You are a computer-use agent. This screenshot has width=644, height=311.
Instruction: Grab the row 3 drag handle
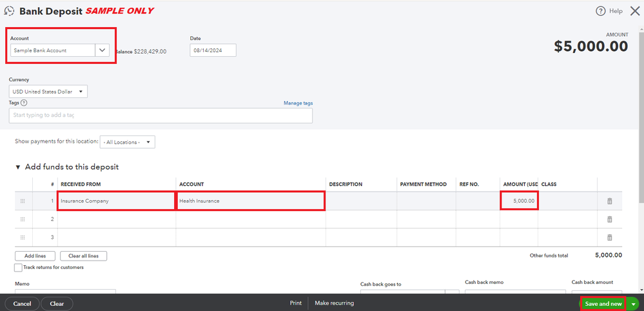pyautogui.click(x=23, y=237)
